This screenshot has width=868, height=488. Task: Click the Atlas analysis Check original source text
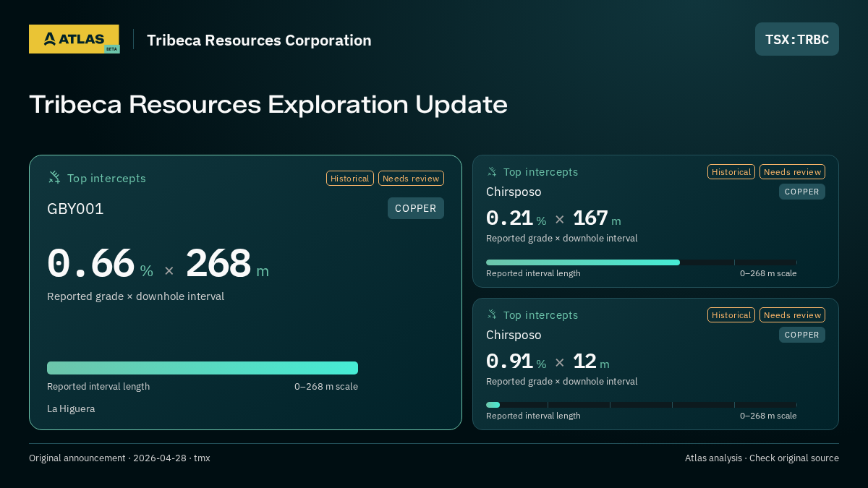762,458
